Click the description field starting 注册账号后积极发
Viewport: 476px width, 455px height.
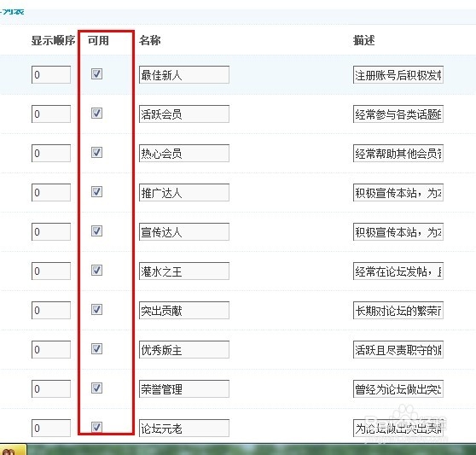(x=398, y=75)
